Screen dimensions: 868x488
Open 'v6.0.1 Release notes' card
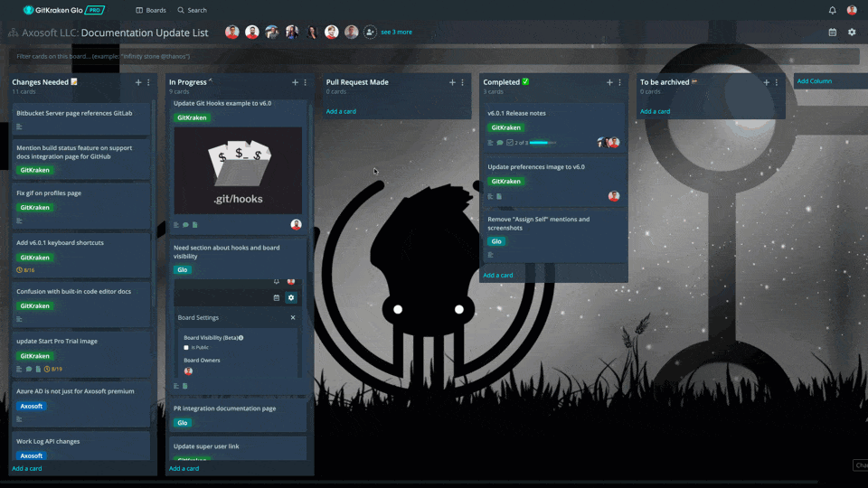553,127
